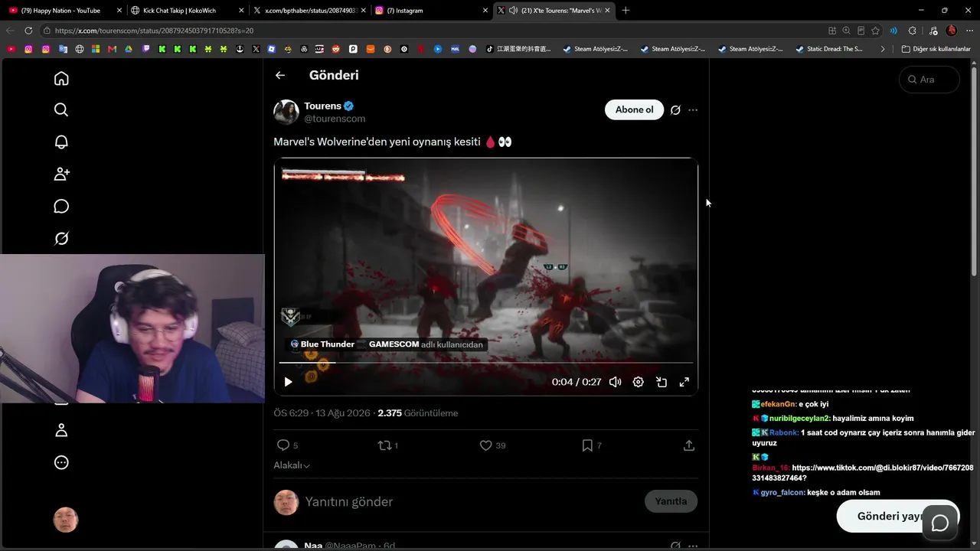
Task: Close the Instagram tab
Action: [x=485, y=11]
